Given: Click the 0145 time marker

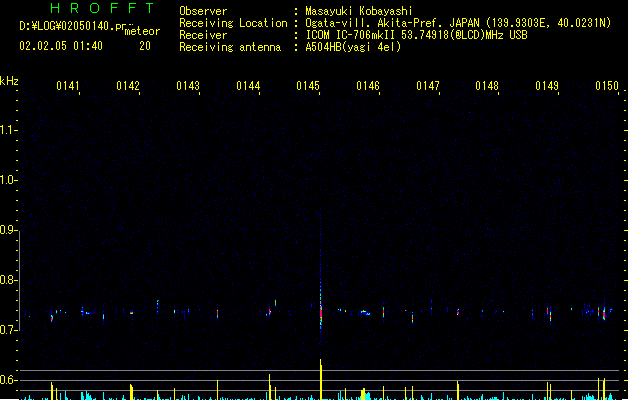Looking at the screenshot, I should click(x=308, y=86).
